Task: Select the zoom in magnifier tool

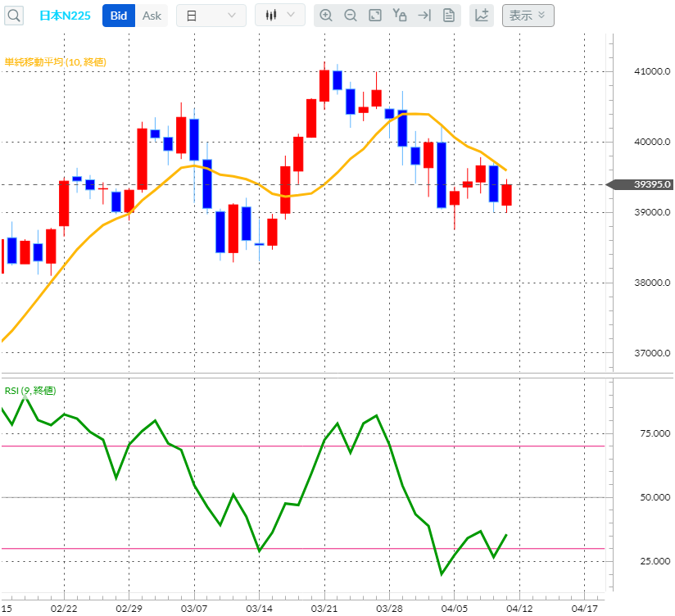Action: (327, 15)
